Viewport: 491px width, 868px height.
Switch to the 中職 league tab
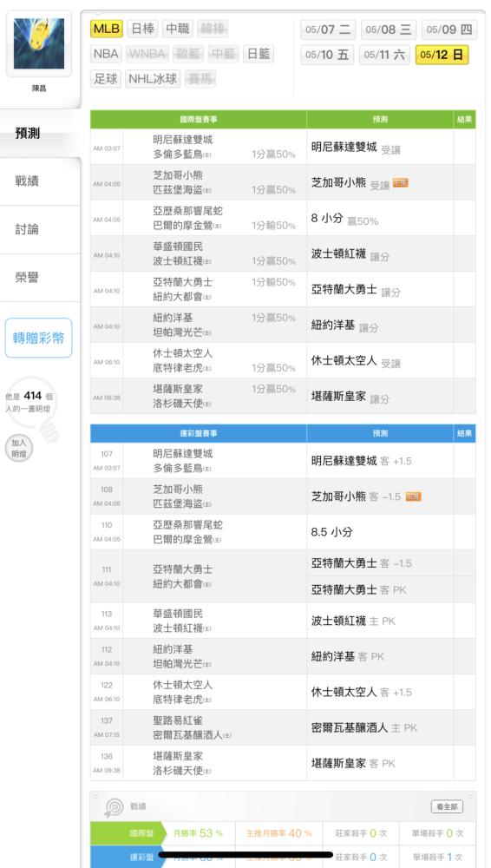pyautogui.click(x=178, y=29)
